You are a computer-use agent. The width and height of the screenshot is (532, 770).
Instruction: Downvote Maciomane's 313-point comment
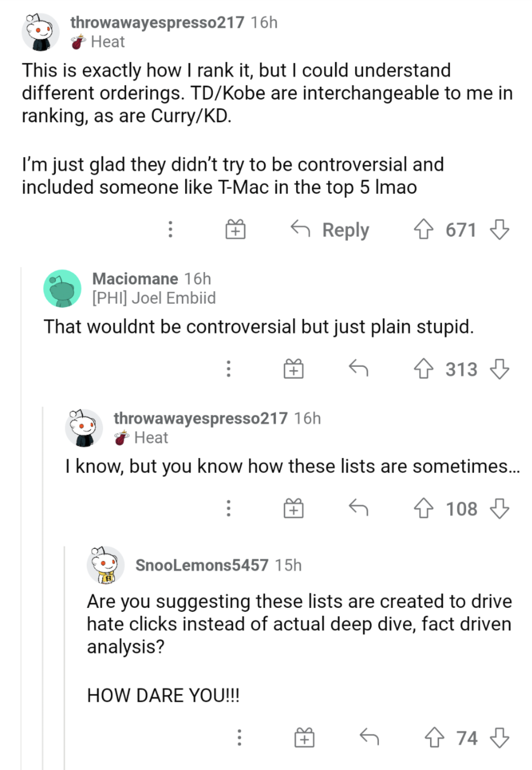pos(500,369)
